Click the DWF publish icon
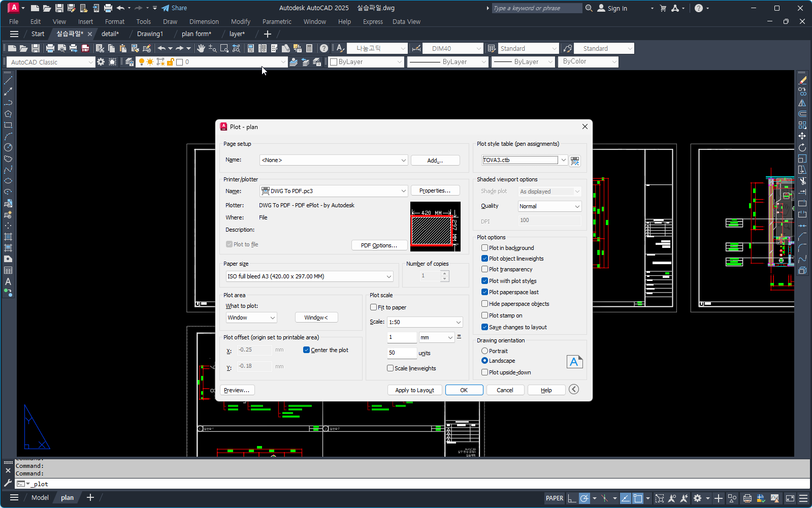 tap(85, 48)
